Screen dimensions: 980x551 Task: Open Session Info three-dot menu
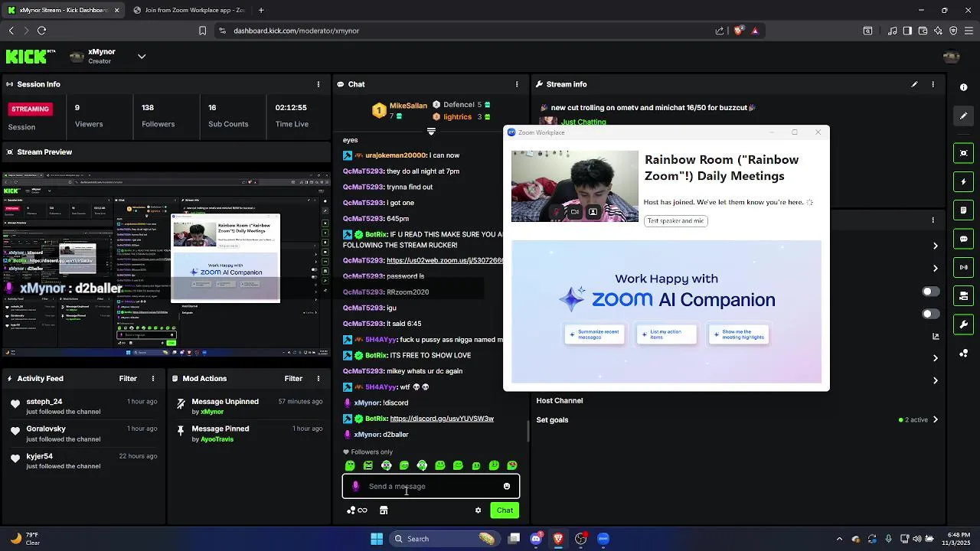click(x=318, y=84)
